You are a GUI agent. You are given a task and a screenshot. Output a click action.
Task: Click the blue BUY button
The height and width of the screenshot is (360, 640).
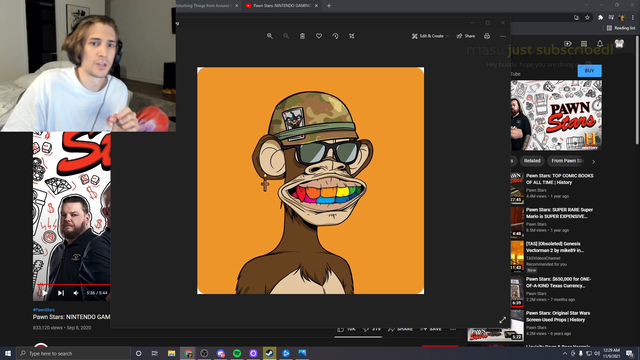[x=589, y=71]
